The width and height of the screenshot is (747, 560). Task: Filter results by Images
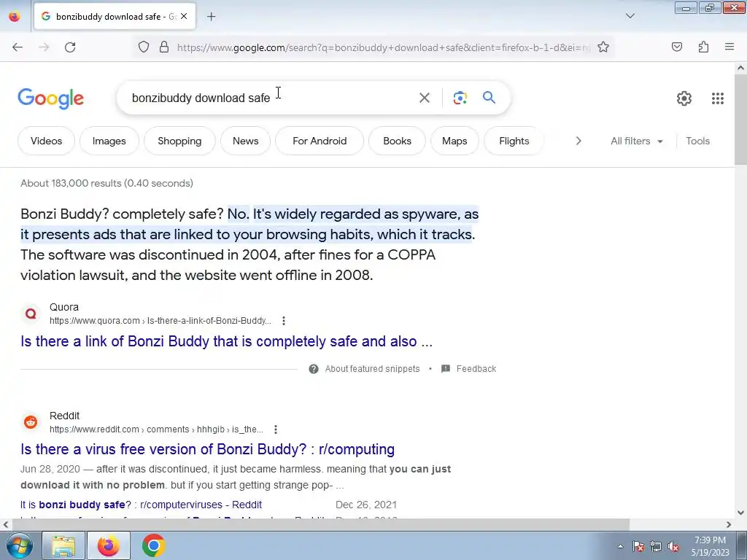coord(109,141)
